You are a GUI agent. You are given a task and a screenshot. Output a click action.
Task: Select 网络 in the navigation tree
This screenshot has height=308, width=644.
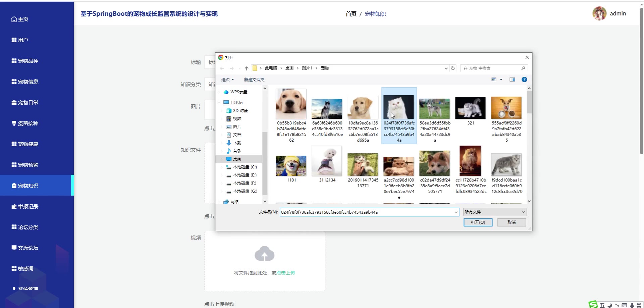pyautogui.click(x=231, y=202)
